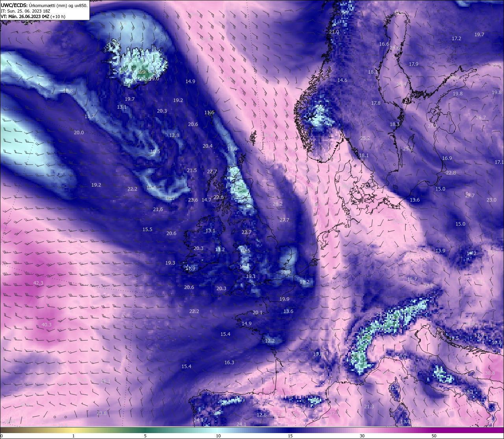Click the 19.1 value label
Viewport: 504px width, 439px height.
[251, 276]
